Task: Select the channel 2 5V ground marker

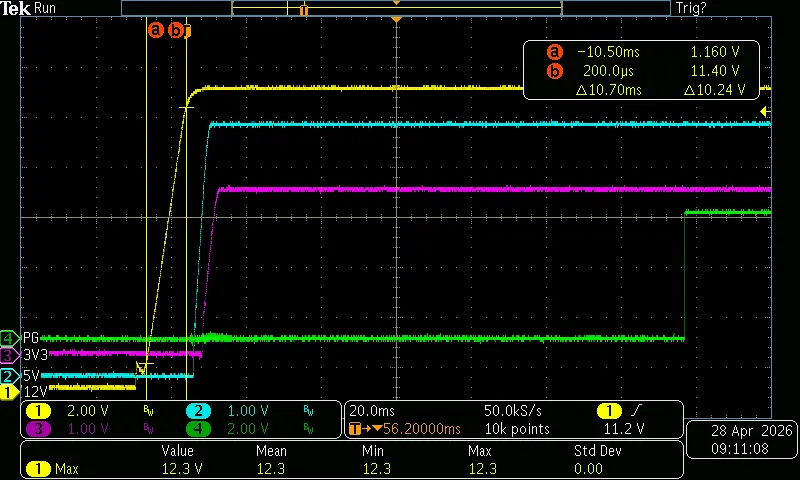Action: point(9,376)
